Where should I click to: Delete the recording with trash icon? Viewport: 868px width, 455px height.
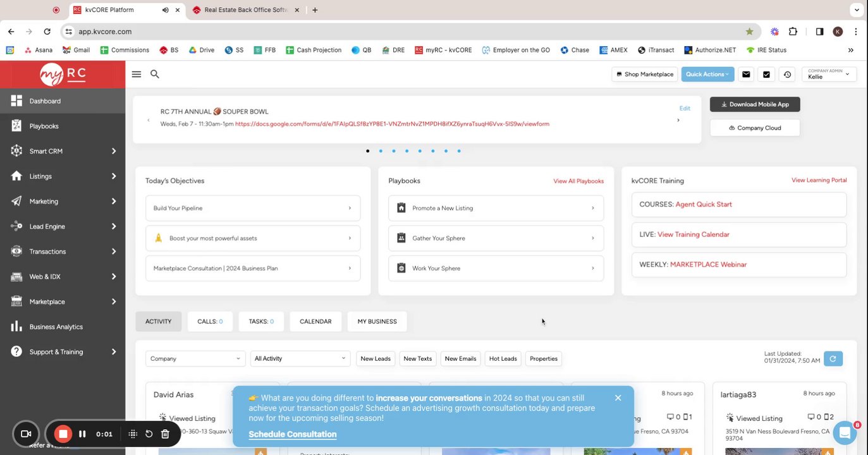165,434
